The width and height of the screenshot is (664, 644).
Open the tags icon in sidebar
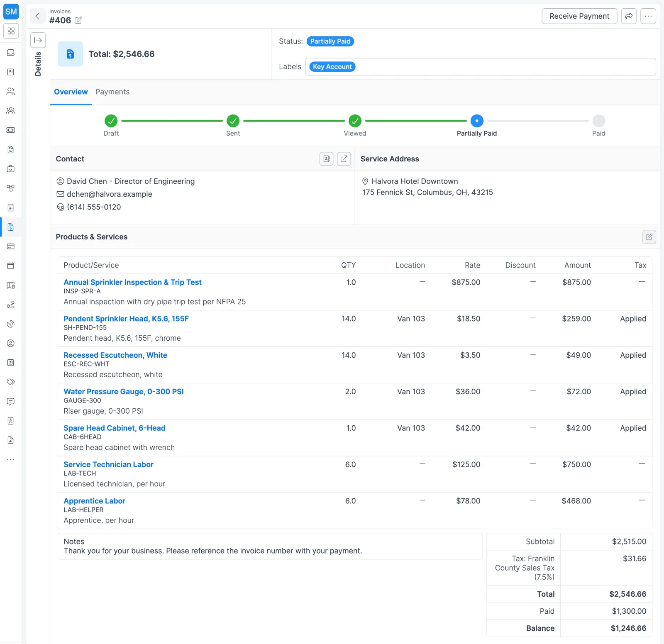coord(11,382)
